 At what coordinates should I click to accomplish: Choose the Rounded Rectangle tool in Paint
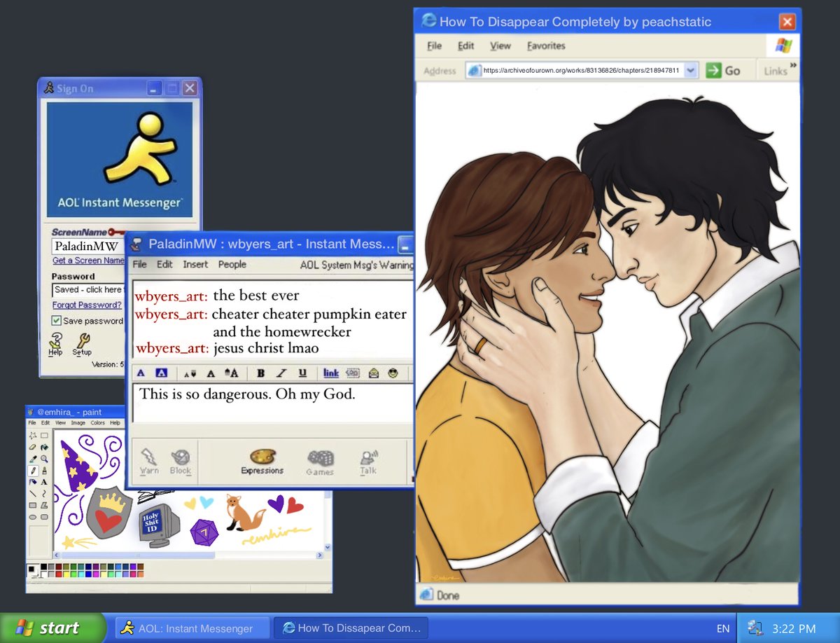tap(44, 517)
